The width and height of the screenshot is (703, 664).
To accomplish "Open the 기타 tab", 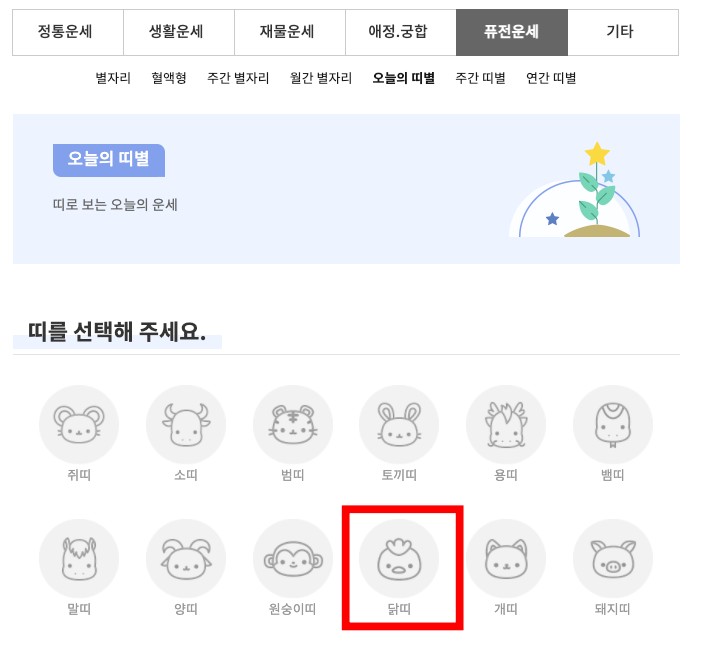I will pyautogui.click(x=623, y=32).
